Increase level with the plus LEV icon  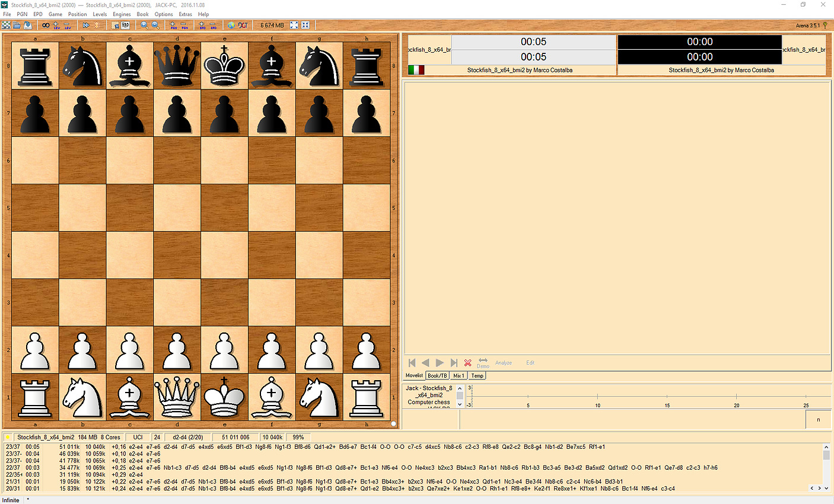[56, 25]
